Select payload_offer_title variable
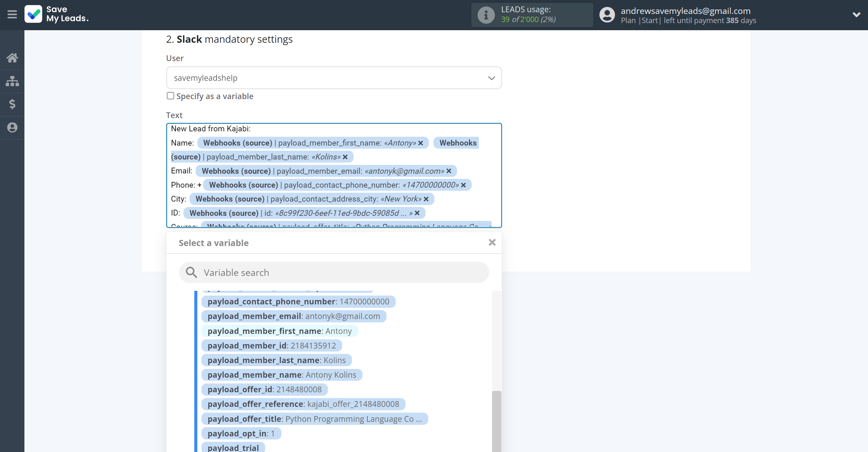This screenshot has height=452, width=868. coord(315,419)
